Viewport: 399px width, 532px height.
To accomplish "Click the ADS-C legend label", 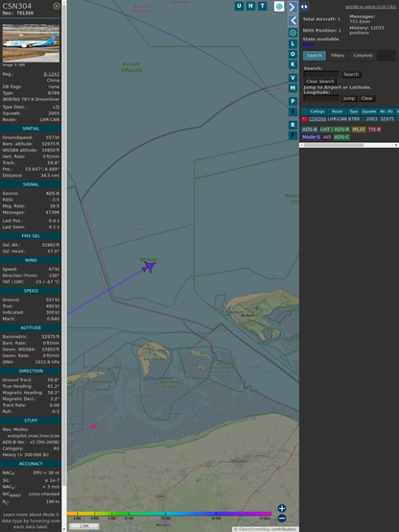I will (341, 137).
